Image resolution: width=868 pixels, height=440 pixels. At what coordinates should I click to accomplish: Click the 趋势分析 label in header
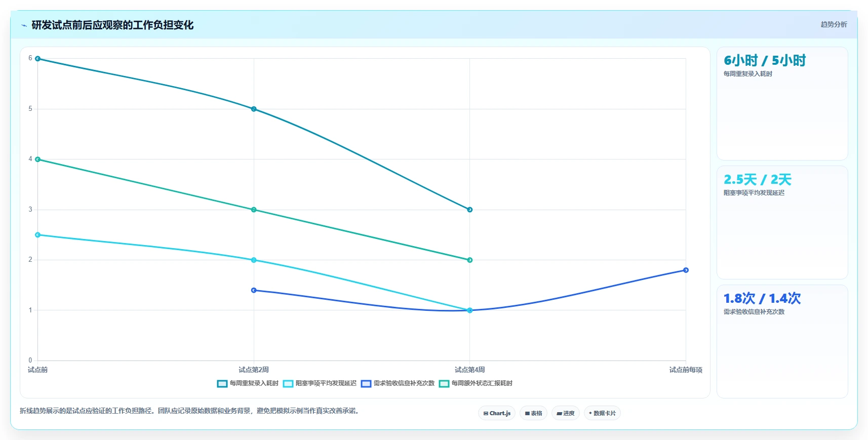pyautogui.click(x=834, y=24)
